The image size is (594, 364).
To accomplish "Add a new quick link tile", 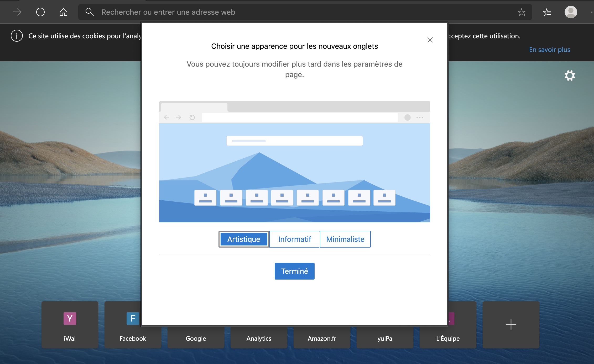I will coord(511,325).
